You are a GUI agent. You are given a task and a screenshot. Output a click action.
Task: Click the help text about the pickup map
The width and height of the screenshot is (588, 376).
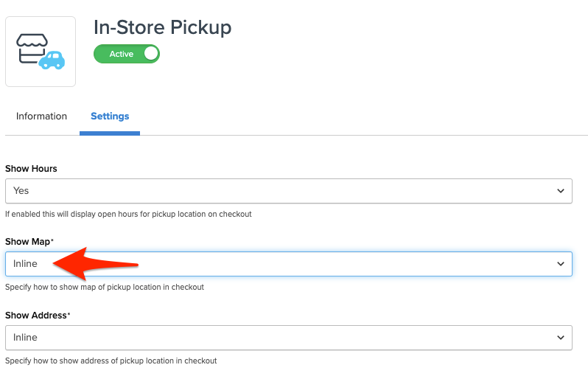point(104,287)
